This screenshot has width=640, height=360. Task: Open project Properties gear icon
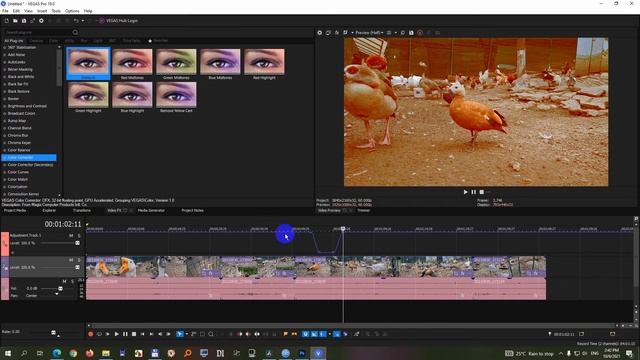tap(41, 20)
